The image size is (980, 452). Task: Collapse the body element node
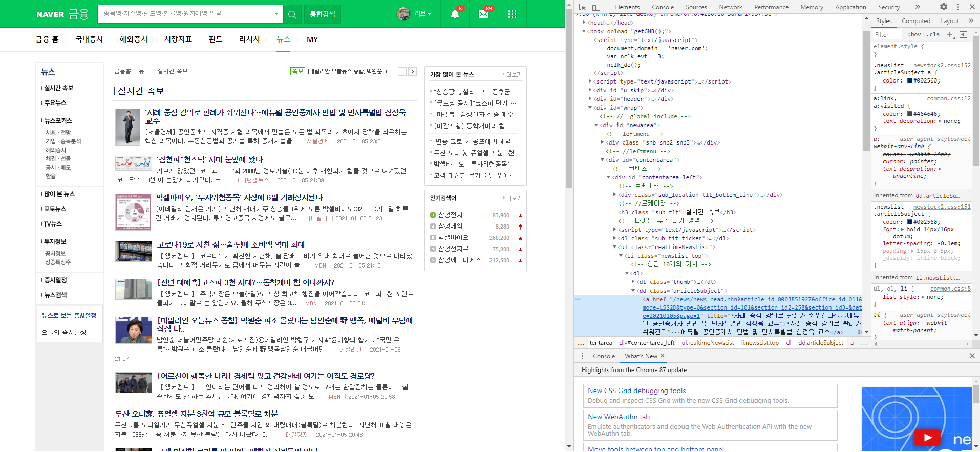(x=584, y=31)
